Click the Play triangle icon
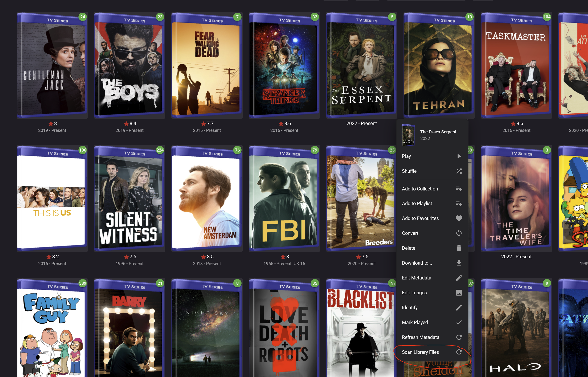This screenshot has width=588, height=377. coord(459,156)
